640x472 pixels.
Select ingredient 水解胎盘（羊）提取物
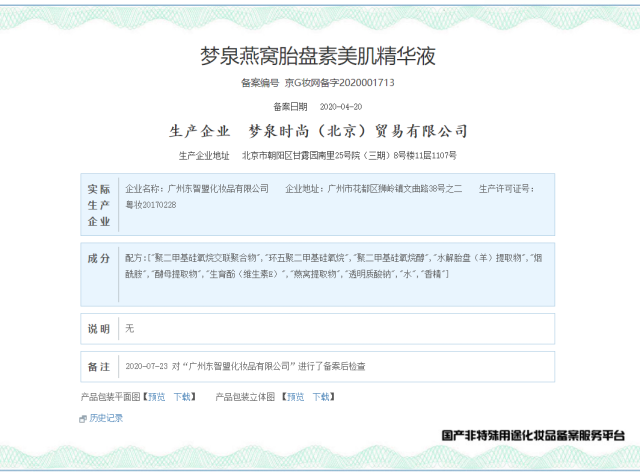pyautogui.click(x=479, y=258)
